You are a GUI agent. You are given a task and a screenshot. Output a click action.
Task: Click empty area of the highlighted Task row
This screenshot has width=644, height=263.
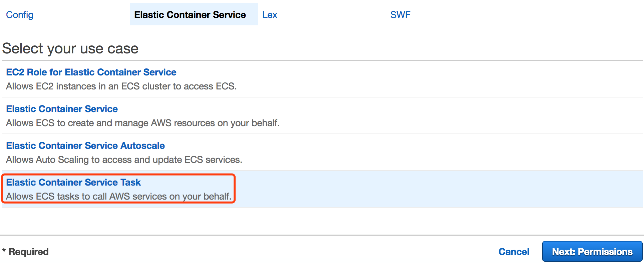point(434,189)
